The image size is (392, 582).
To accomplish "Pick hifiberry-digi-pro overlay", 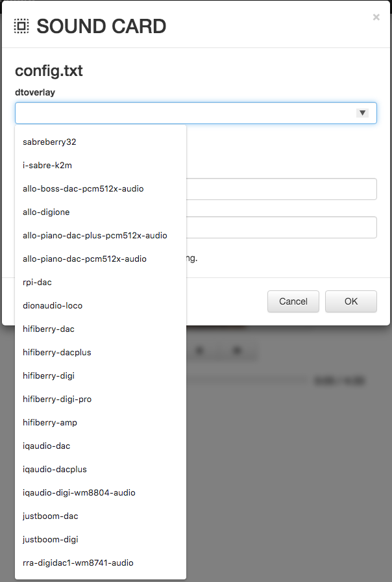I will [101, 399].
